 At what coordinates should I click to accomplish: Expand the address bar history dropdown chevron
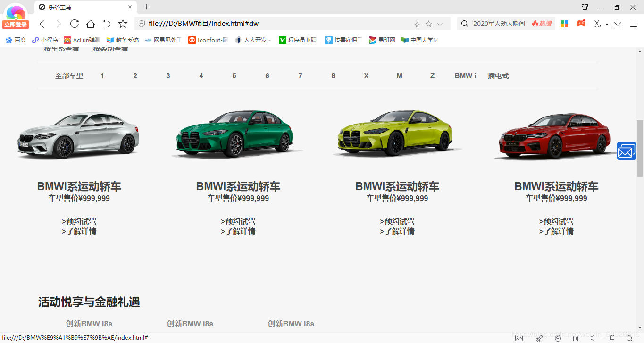[440, 24]
